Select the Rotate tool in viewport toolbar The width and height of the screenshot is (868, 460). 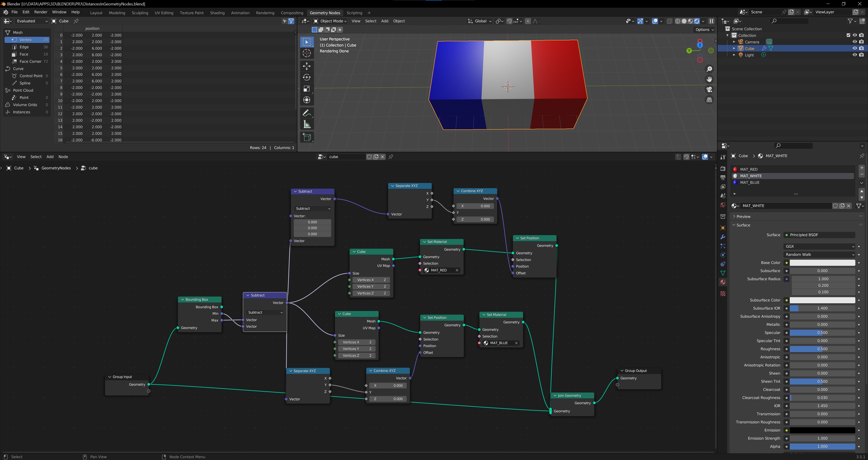coord(307,77)
